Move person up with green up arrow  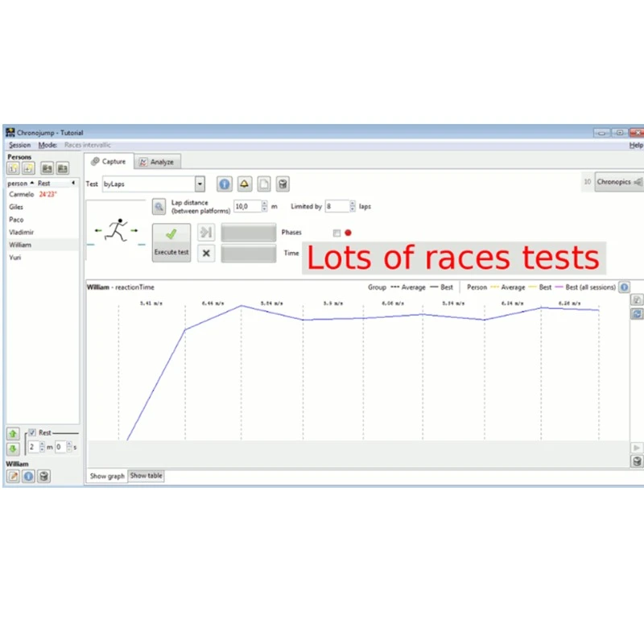pyautogui.click(x=13, y=433)
